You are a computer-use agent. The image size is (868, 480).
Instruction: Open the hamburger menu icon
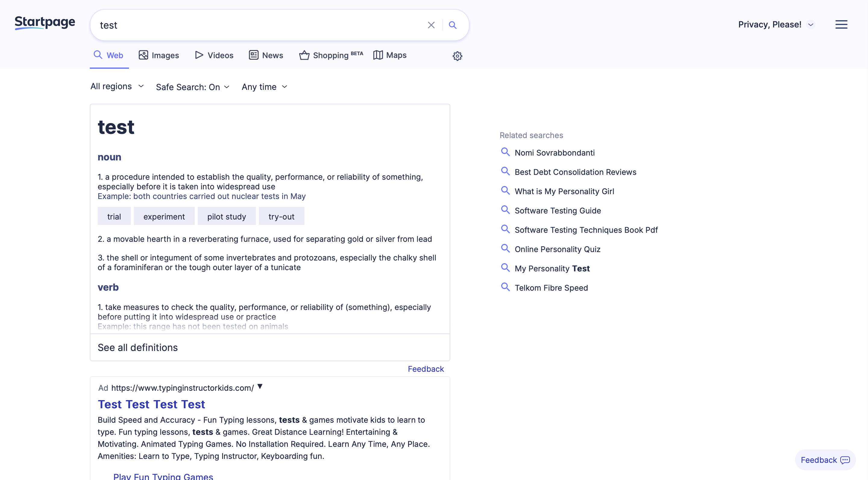click(841, 24)
